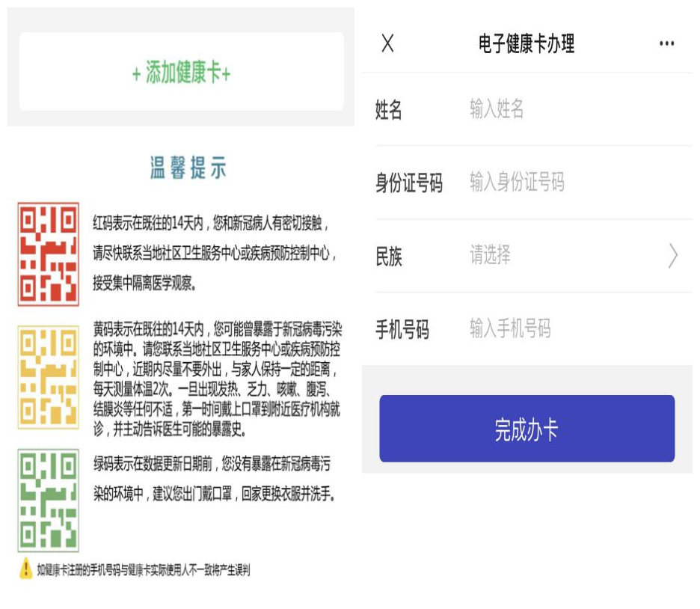Click the 输入手机号码 phone number field
The width and height of the screenshot is (700, 609).
[510, 328]
